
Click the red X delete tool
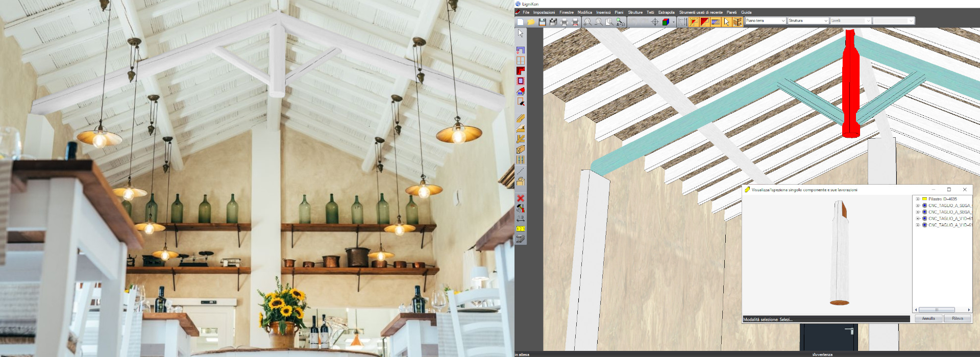[x=520, y=198]
